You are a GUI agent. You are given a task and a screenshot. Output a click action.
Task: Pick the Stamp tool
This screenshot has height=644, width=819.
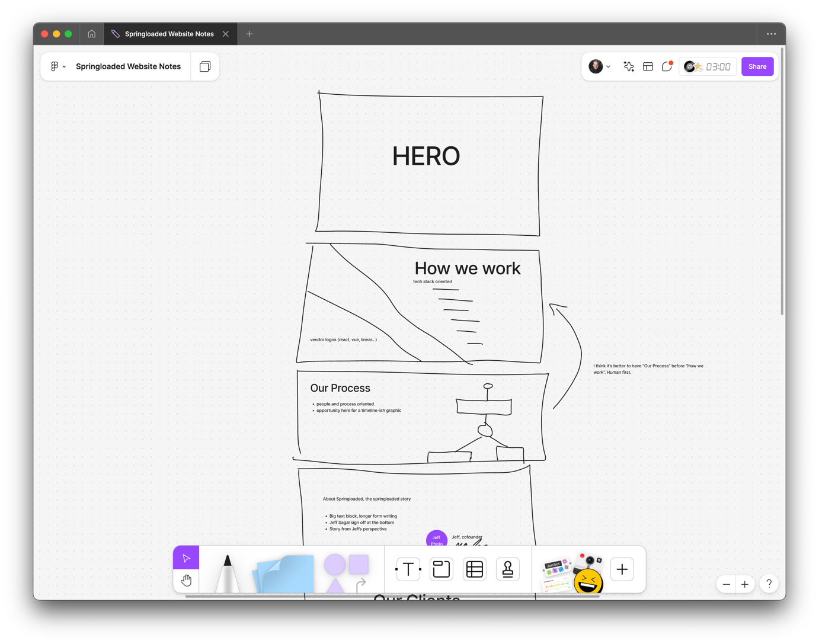[x=508, y=569]
